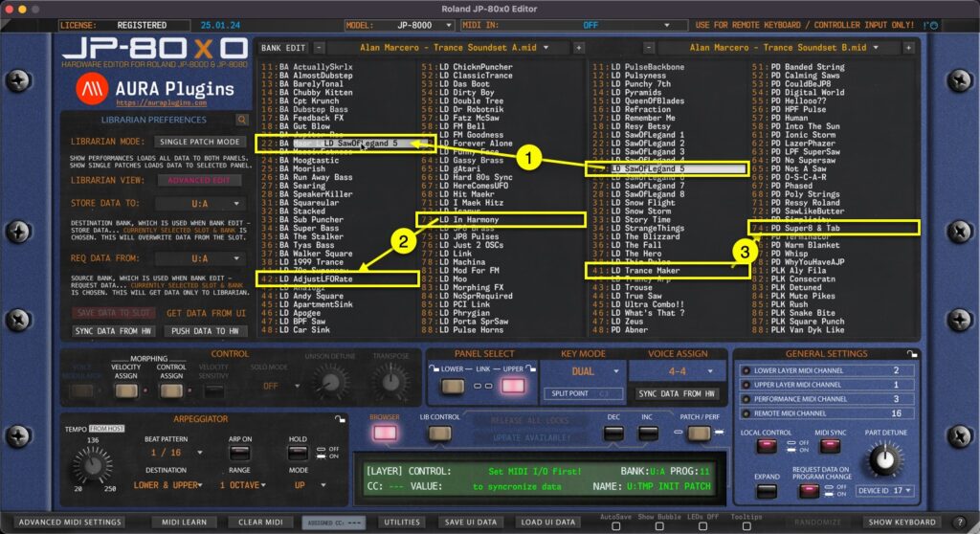
Task: Click the lock icon beside UPPER panel
Action: (x=530, y=369)
